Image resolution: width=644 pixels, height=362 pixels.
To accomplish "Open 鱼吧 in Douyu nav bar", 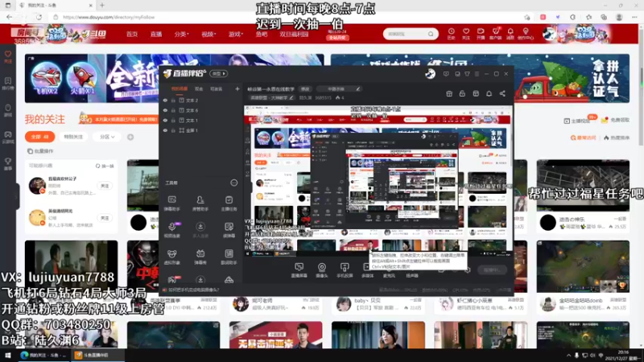I will (x=261, y=34).
